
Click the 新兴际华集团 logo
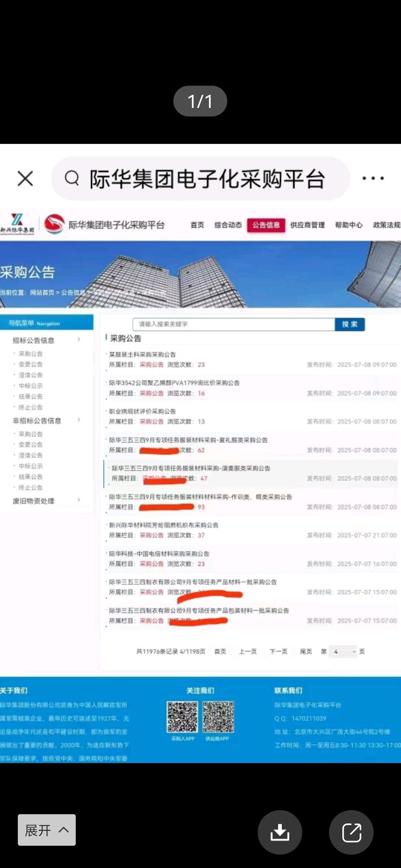click(17, 224)
